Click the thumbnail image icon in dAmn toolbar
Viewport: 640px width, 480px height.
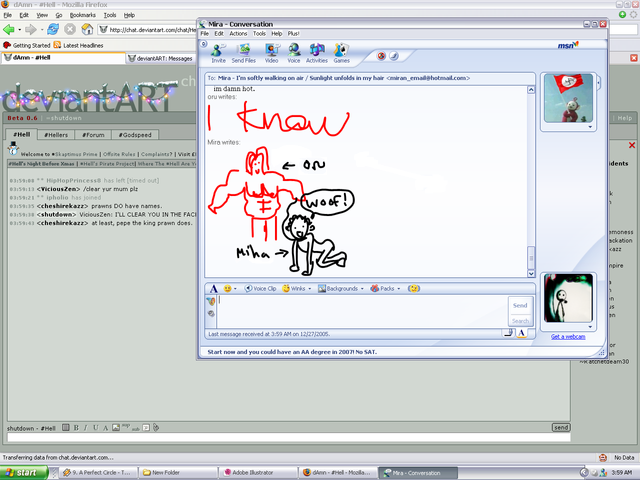(116, 427)
